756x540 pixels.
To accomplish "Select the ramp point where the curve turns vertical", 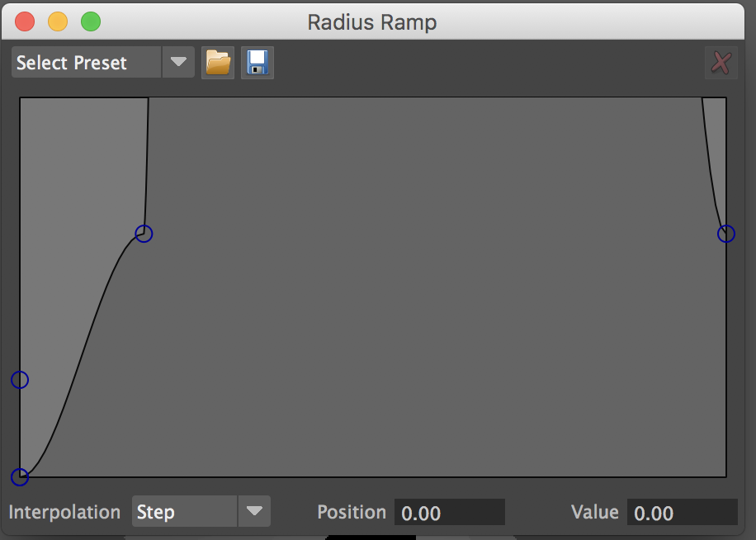I will point(144,234).
